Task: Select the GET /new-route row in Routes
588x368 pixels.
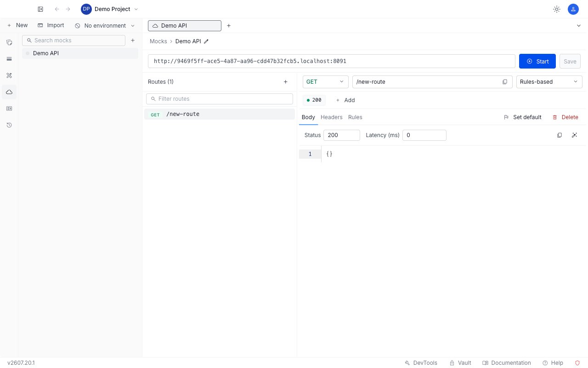Action: tap(220, 114)
